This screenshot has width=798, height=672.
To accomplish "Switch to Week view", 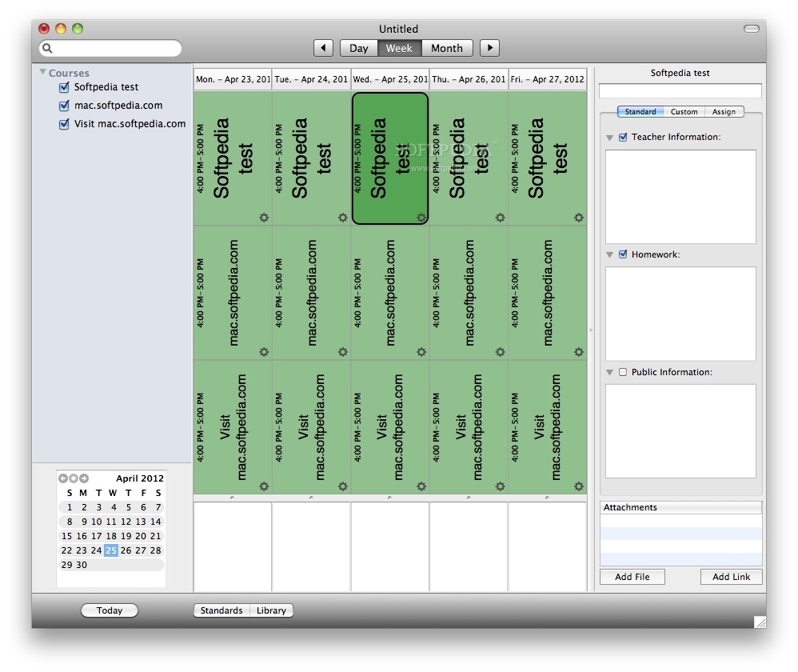I will pos(400,48).
